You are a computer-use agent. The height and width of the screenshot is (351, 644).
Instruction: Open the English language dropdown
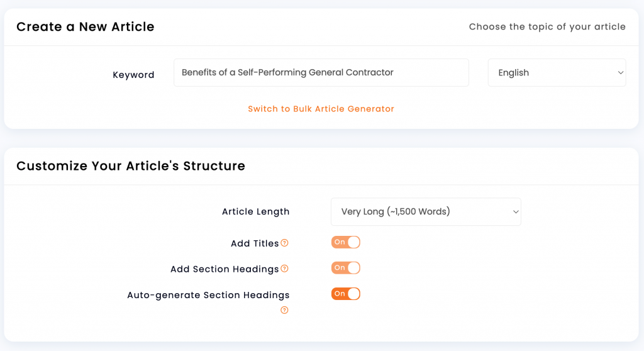[557, 73]
